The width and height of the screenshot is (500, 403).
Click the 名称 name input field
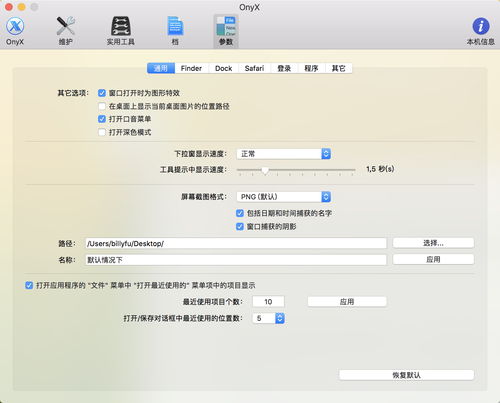(236, 260)
